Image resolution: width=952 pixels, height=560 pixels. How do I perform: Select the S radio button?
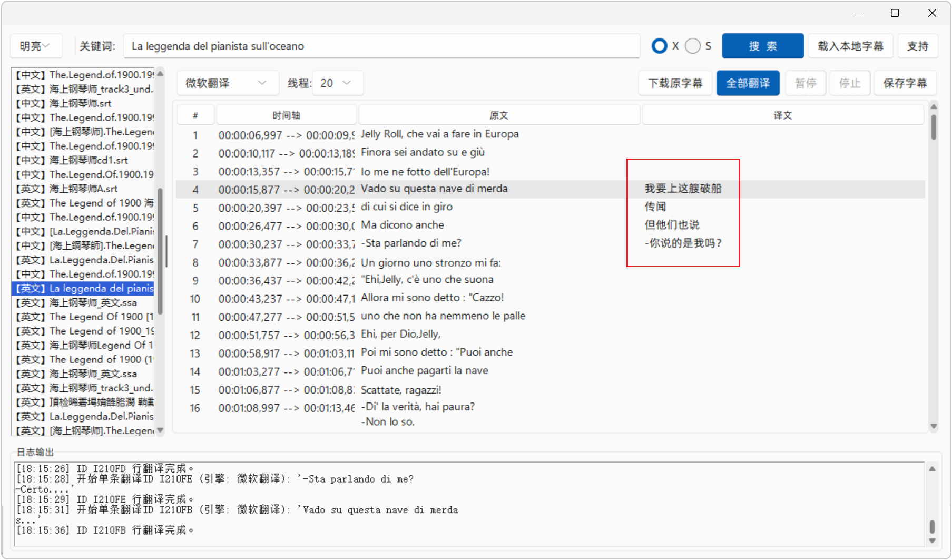click(693, 46)
